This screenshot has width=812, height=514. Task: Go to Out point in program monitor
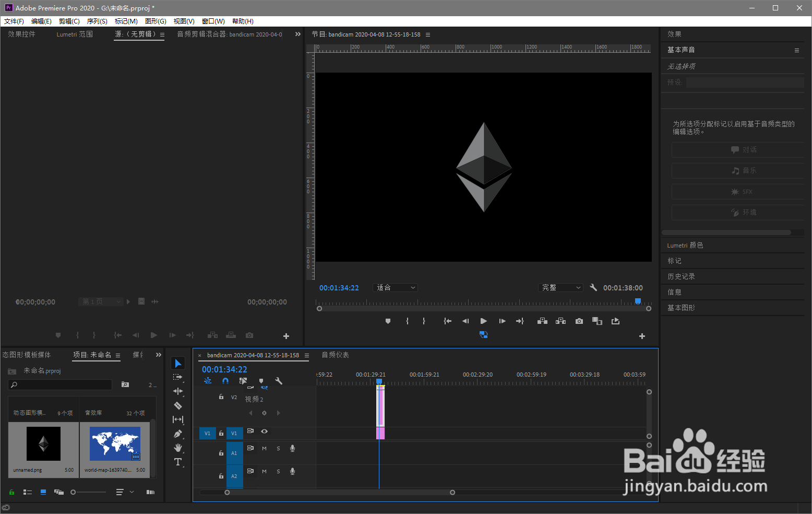pos(520,321)
